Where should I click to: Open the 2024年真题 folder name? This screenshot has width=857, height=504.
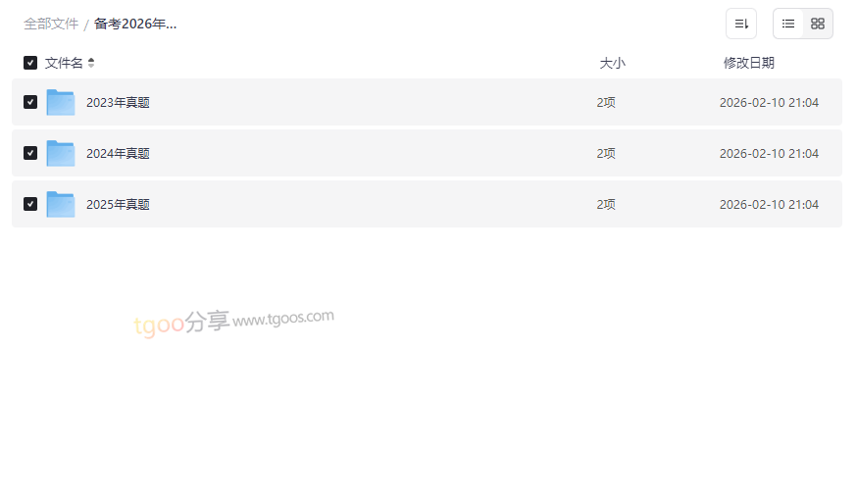click(x=118, y=153)
